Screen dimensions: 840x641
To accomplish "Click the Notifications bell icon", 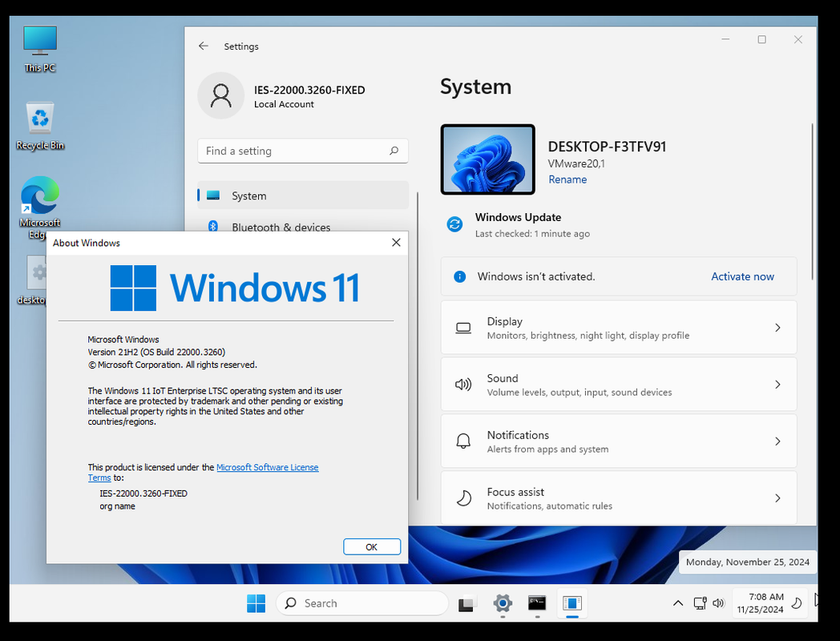I will coord(463,441).
